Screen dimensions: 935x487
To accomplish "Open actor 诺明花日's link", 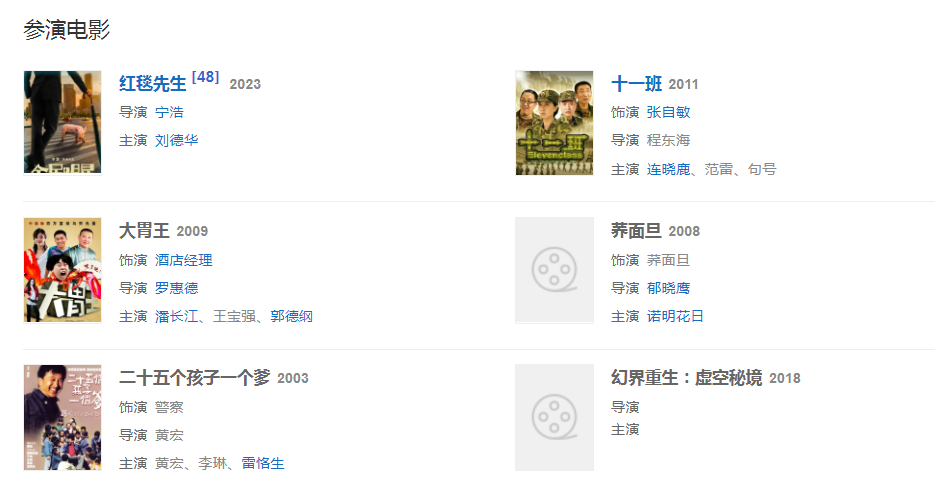I will (x=676, y=316).
